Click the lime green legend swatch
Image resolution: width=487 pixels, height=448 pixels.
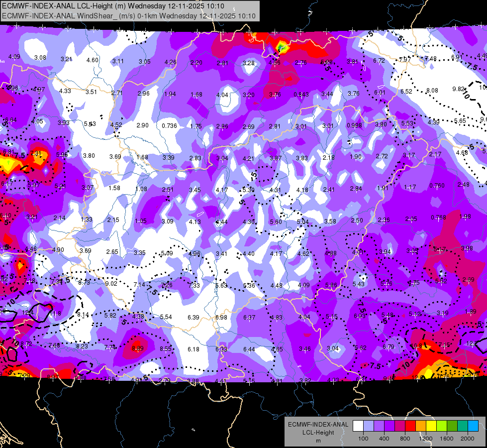[x=442, y=426]
